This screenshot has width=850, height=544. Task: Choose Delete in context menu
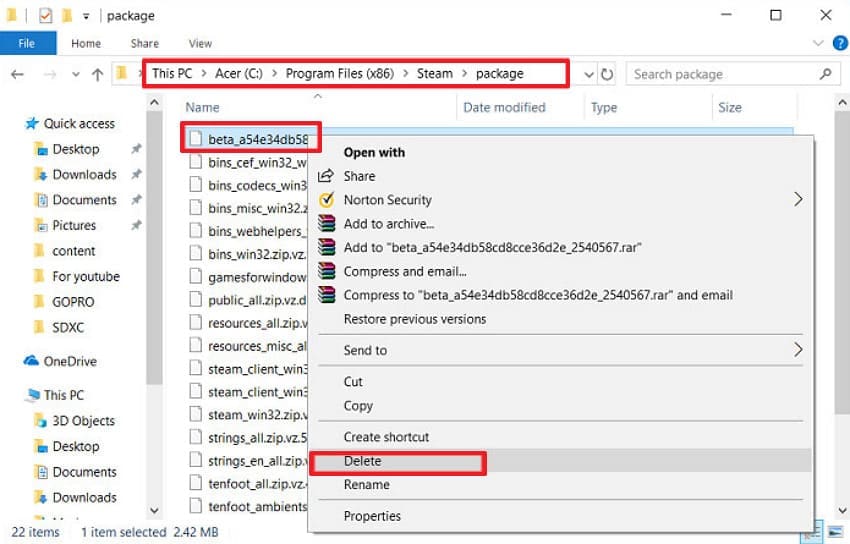[x=362, y=461]
